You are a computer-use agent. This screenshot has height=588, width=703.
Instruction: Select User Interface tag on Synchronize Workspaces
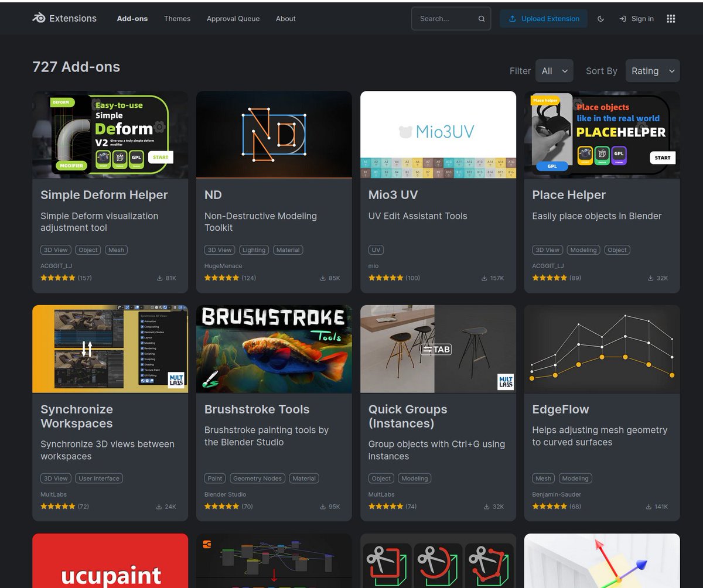pyautogui.click(x=99, y=478)
